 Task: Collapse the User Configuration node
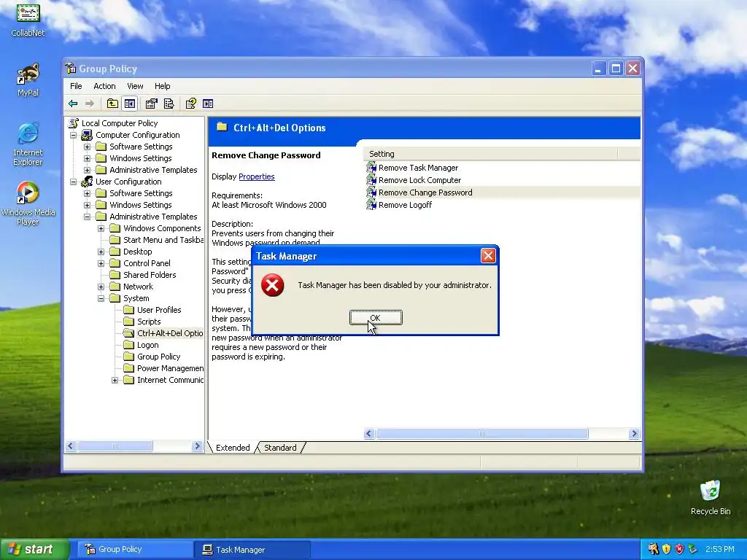(74, 182)
